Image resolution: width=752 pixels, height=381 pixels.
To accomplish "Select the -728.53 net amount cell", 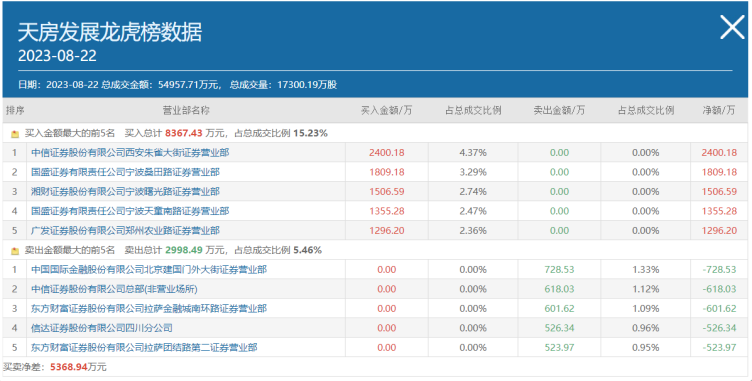I will (719, 269).
